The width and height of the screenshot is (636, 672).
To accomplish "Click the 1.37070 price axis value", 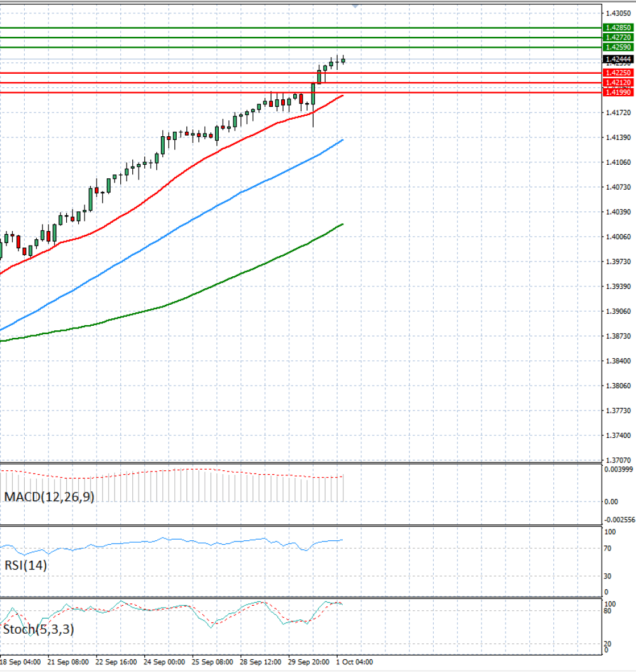I will (x=618, y=460).
